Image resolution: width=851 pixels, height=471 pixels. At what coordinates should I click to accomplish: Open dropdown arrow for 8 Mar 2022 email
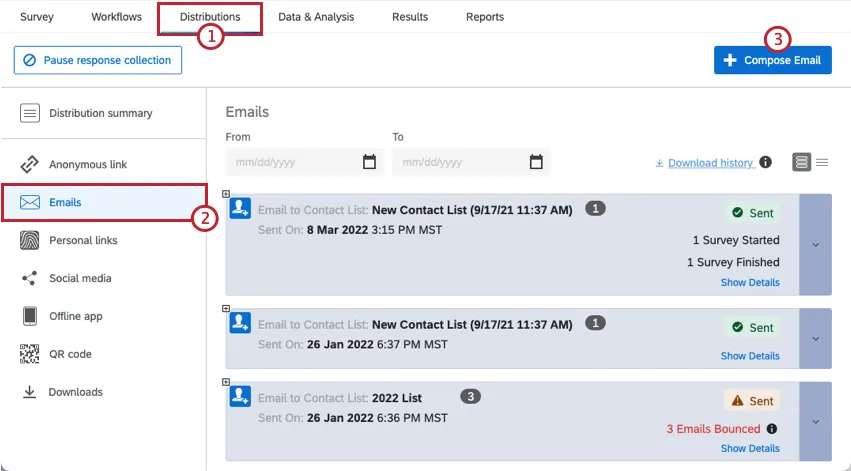pos(816,245)
